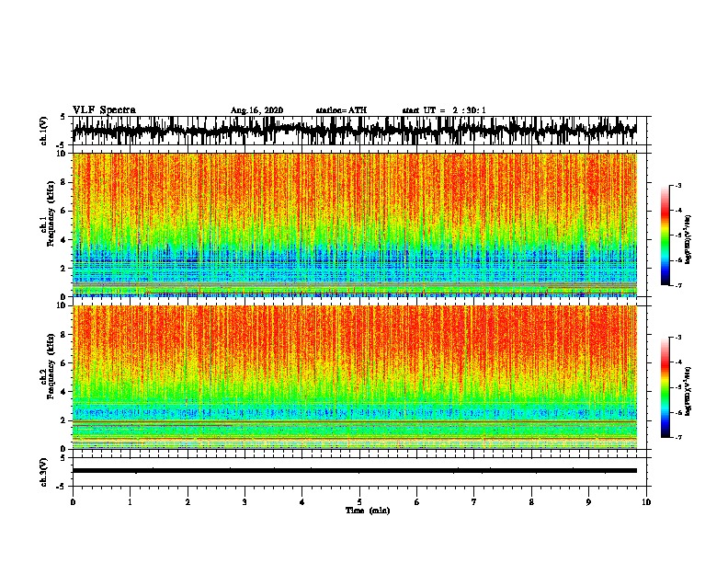This screenshot has width=728, height=563.
Task: Click time axis tick label '9'
Action: 588,501
